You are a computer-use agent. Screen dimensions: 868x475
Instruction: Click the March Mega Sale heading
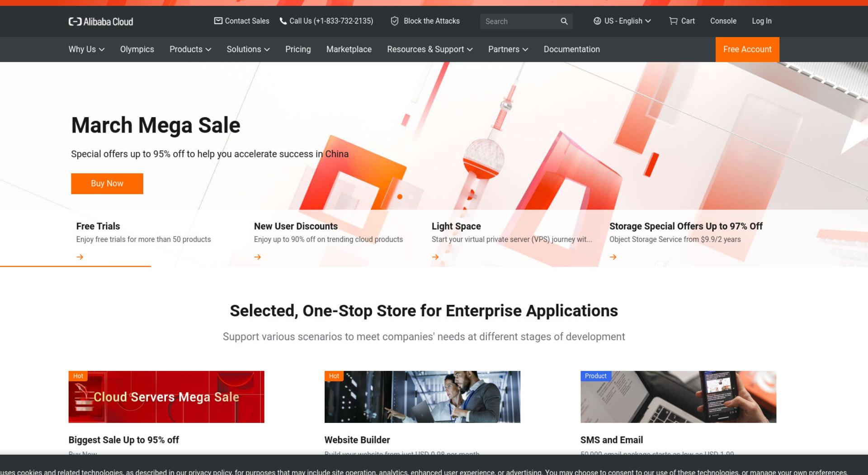[x=156, y=125]
